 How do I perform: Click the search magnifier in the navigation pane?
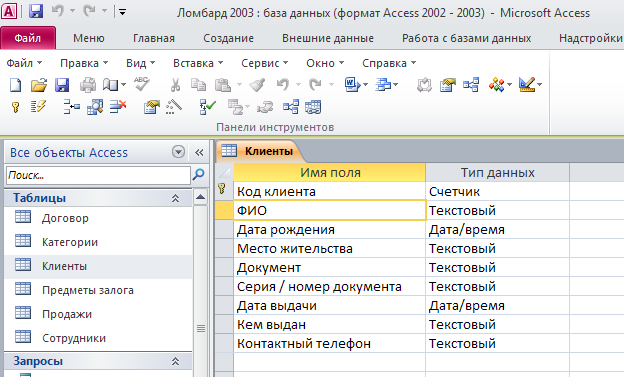[x=198, y=174]
